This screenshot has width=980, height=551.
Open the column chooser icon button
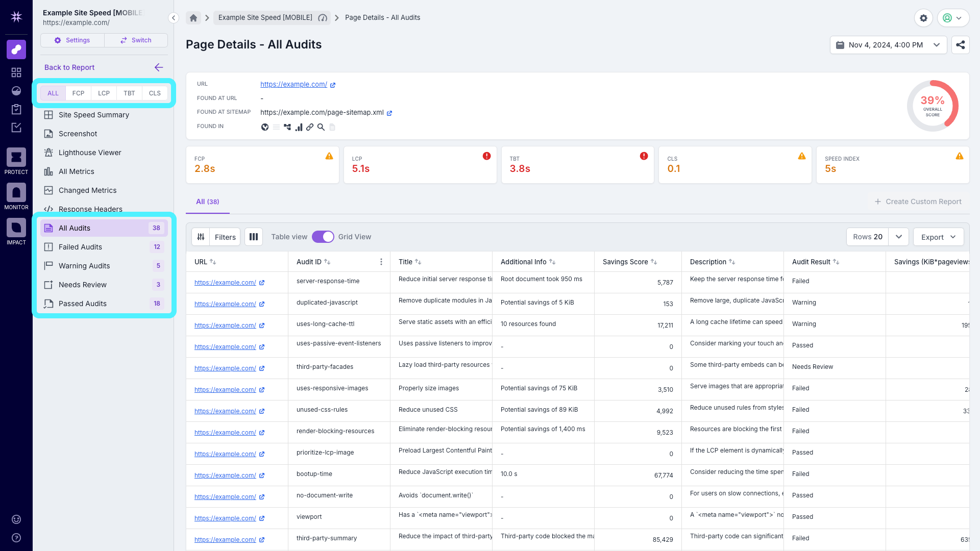(254, 237)
